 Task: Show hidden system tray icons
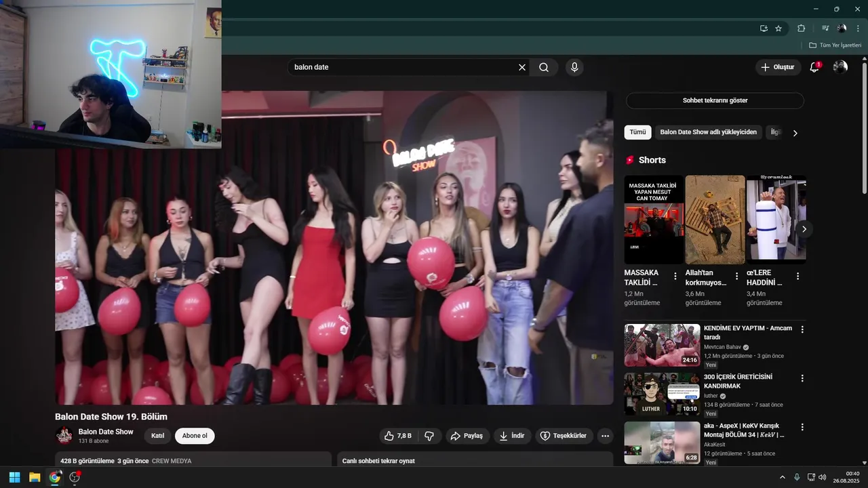[x=782, y=477]
